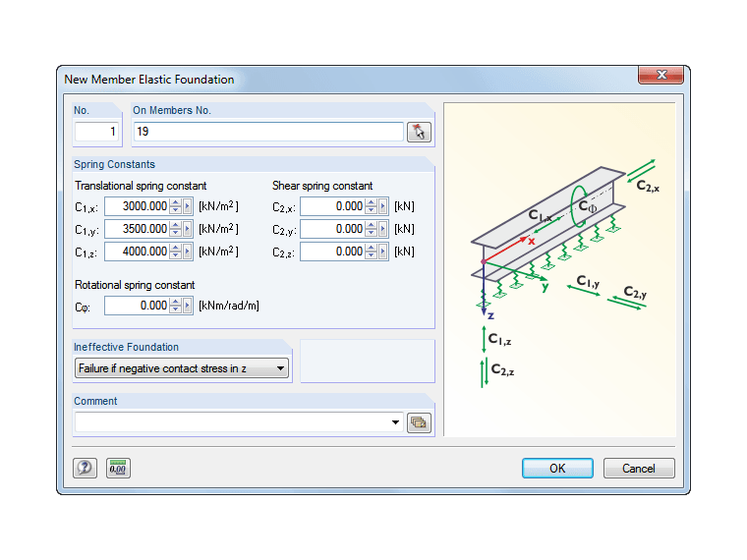The height and width of the screenshot is (560, 747).
Task: Expand the Comment dropdown list
Action: pos(395,422)
